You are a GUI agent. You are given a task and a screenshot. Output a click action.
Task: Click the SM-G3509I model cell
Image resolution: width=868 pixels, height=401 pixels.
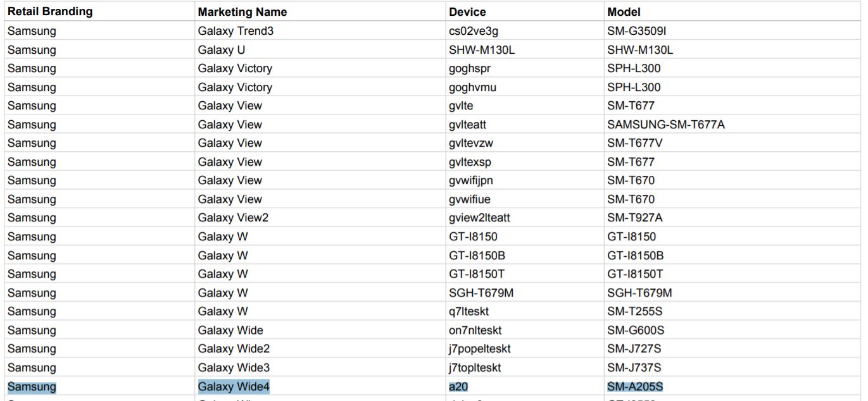coord(636,31)
